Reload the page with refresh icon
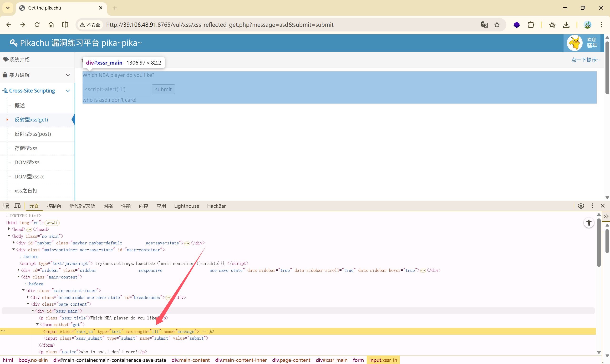Viewport: 610px width, 364px height. 37,25
